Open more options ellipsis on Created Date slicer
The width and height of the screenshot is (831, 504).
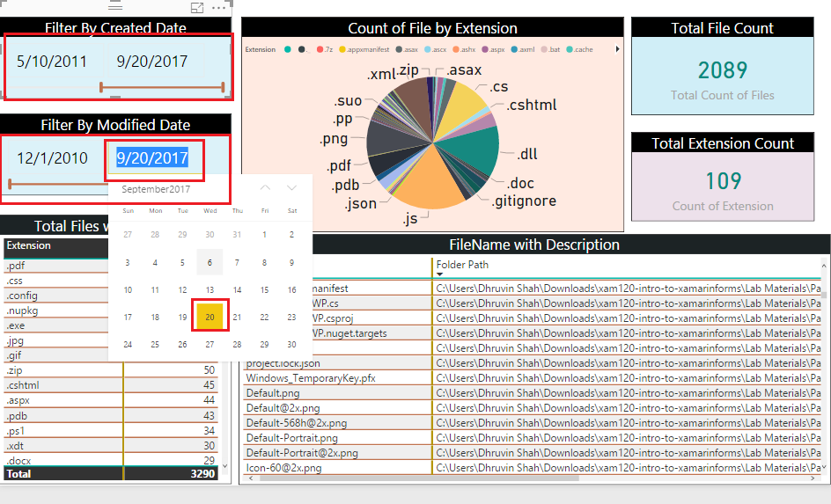pyautogui.click(x=219, y=7)
